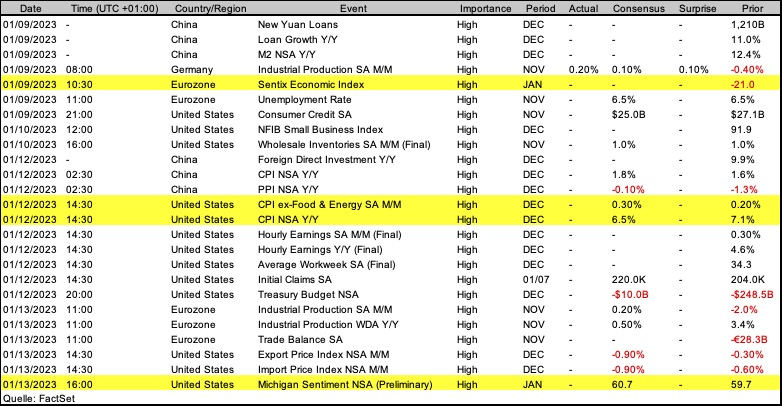Select the Treasury Budget NSA event
Image resolution: width=782 pixels, height=406 pixels.
coord(308,294)
